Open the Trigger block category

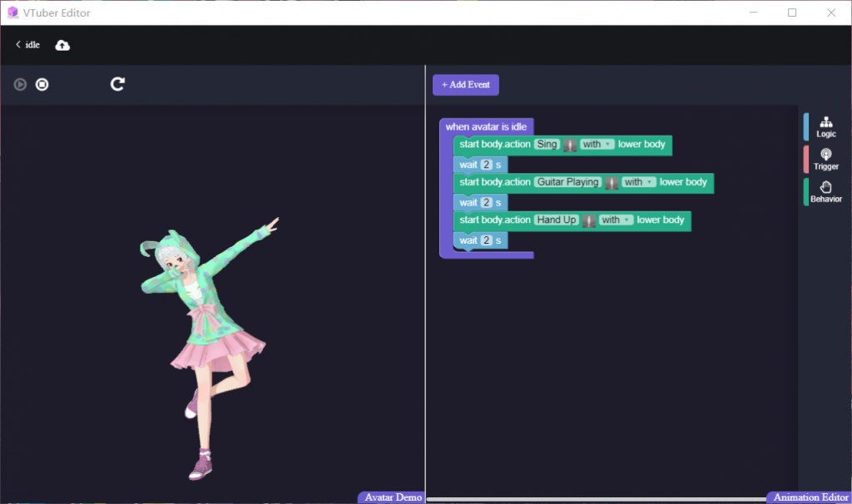point(825,159)
